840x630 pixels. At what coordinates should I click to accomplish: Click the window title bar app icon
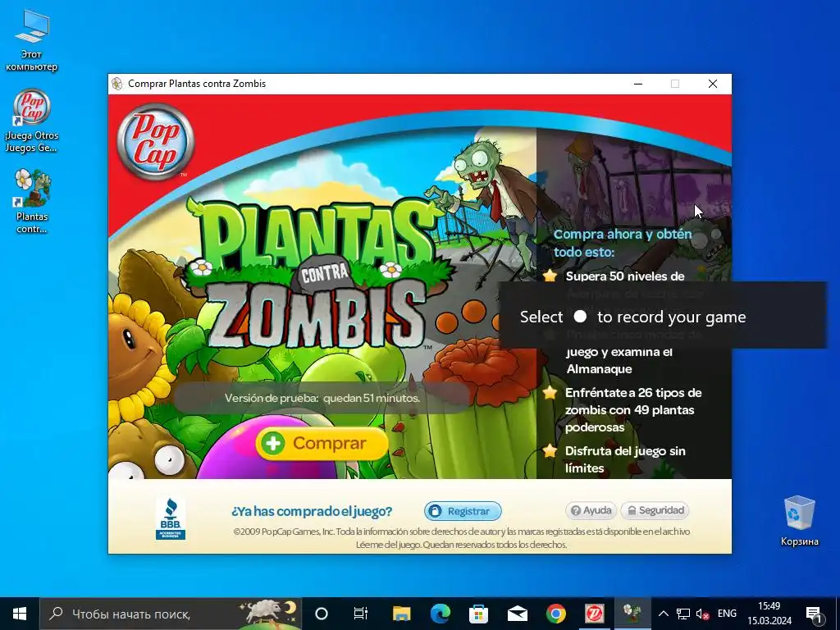pyautogui.click(x=116, y=84)
